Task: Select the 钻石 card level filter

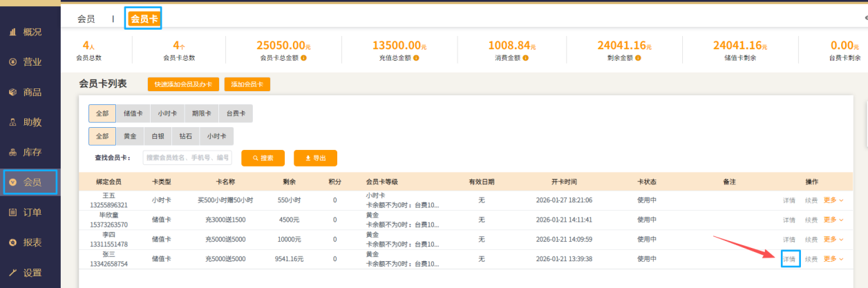Action: (x=185, y=136)
